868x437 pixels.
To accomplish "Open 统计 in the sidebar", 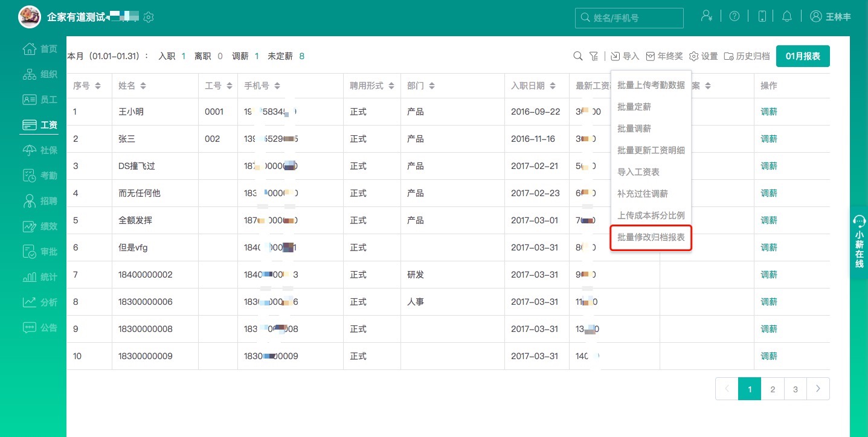I will 40,277.
